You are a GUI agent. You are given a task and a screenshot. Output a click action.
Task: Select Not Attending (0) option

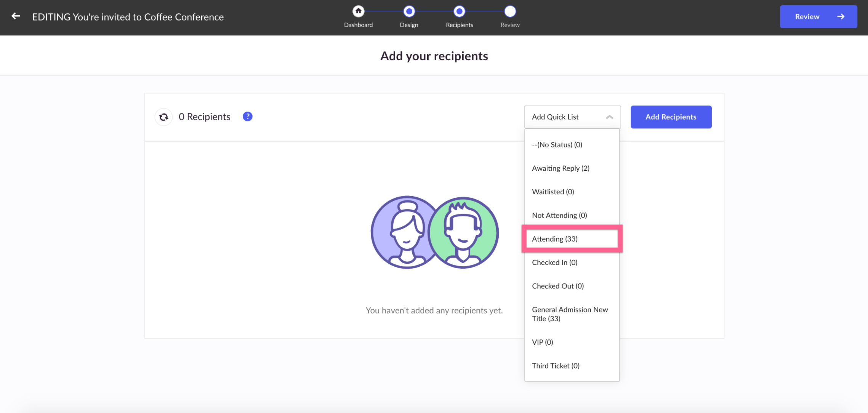point(572,216)
